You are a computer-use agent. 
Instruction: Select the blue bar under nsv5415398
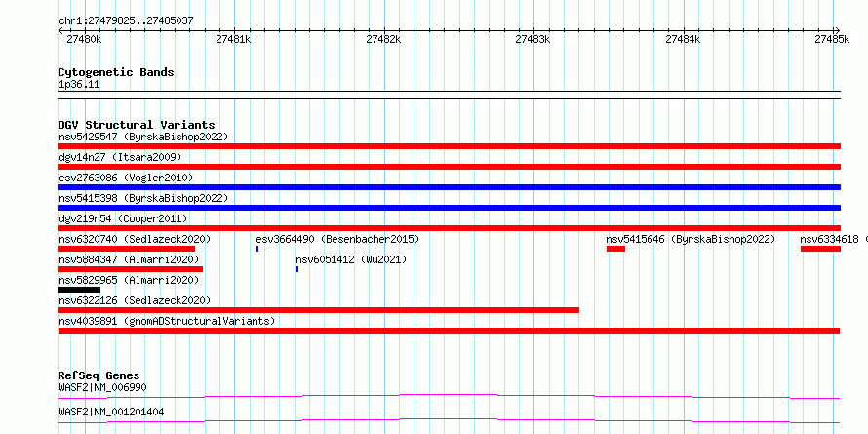(x=449, y=208)
